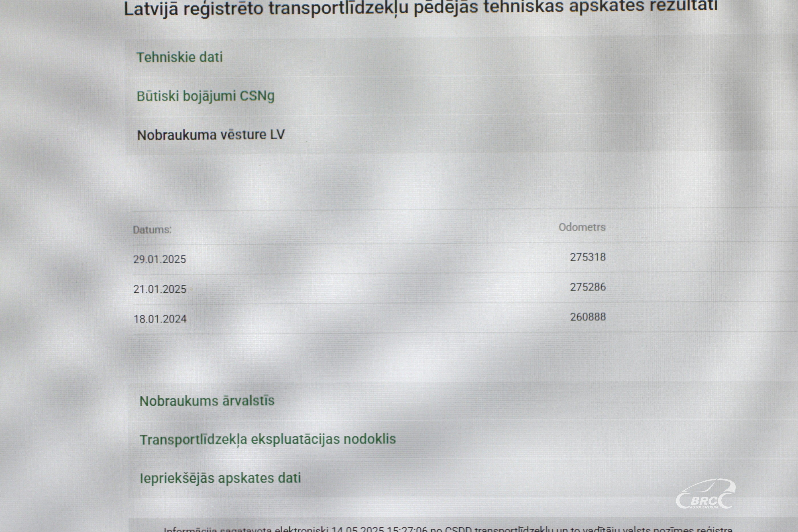Image resolution: width=798 pixels, height=532 pixels.
Task: Click the Odometrs column header
Action: point(582,227)
